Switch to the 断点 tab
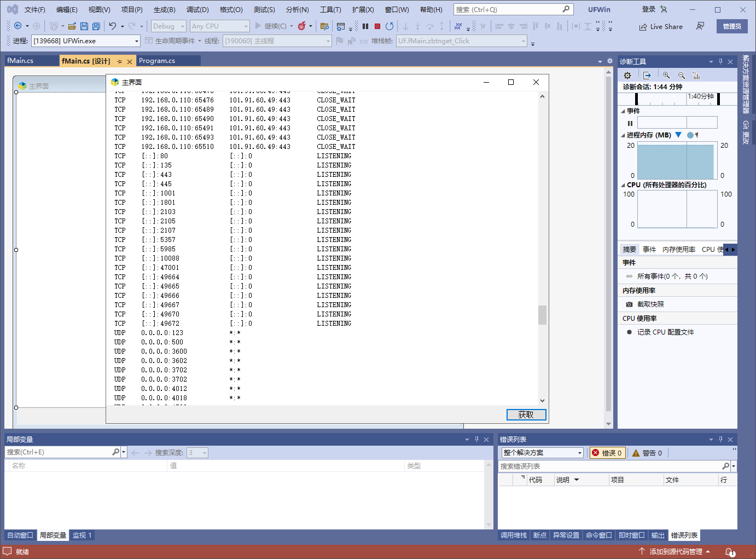The width and height of the screenshot is (756, 559). pos(540,535)
